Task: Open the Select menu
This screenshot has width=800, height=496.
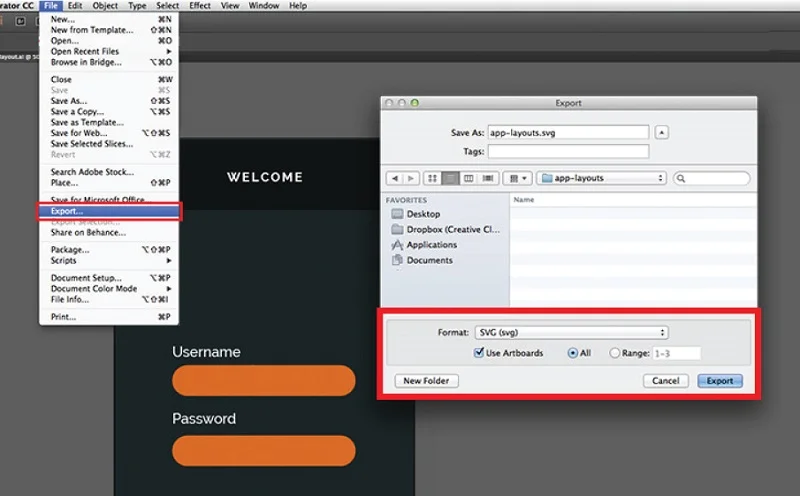Action: [x=167, y=6]
